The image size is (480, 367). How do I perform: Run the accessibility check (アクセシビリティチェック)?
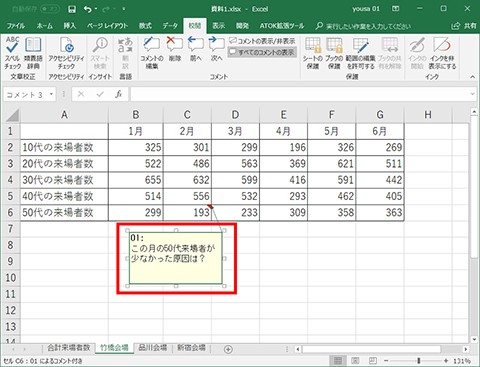[66, 53]
